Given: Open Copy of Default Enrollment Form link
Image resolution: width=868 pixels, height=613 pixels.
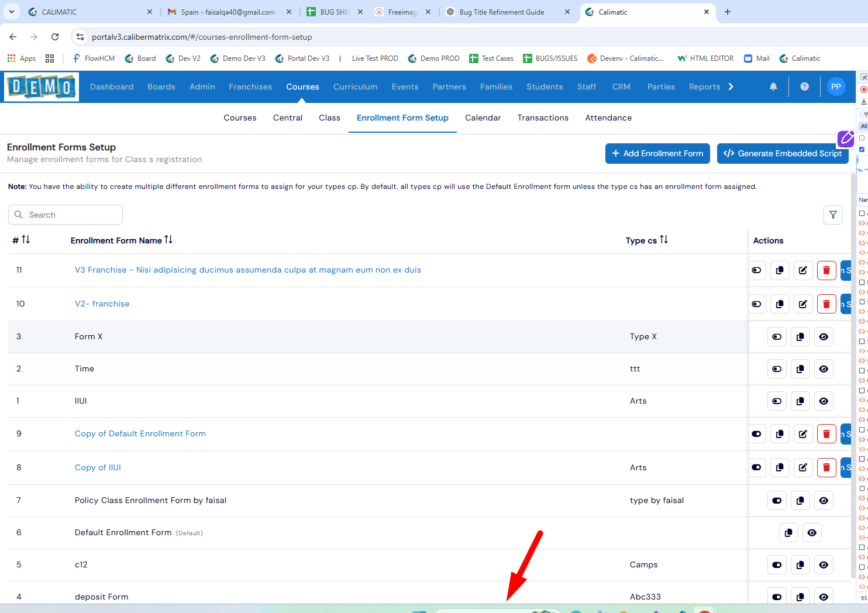Looking at the screenshot, I should click(x=140, y=433).
